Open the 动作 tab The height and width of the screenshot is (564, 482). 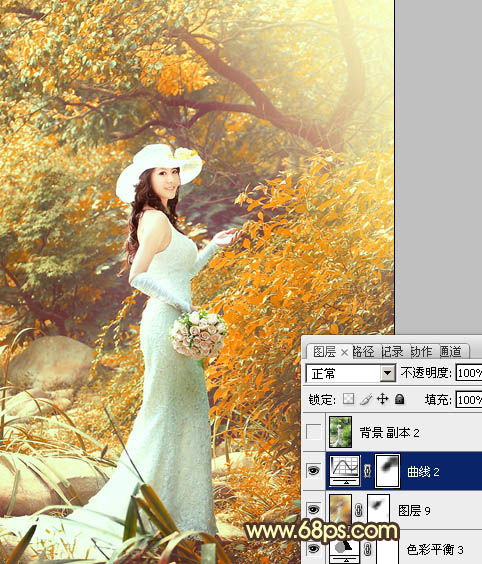pos(421,351)
